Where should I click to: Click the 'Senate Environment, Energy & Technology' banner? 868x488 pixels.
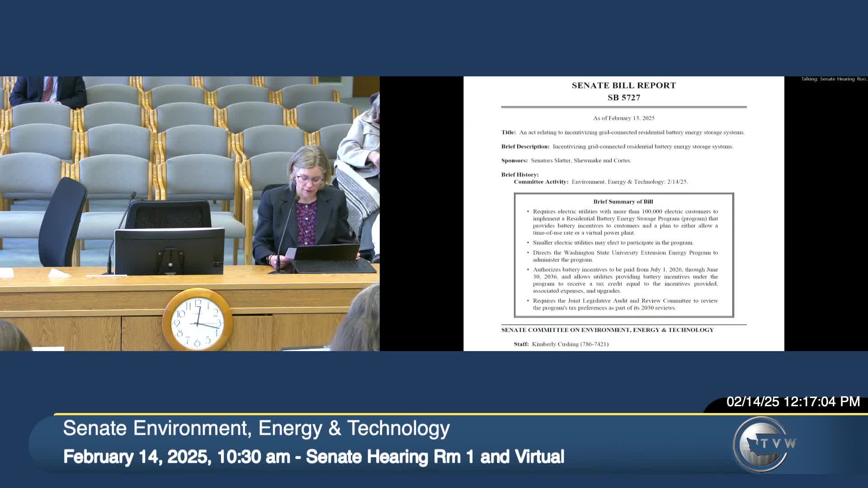(256, 428)
